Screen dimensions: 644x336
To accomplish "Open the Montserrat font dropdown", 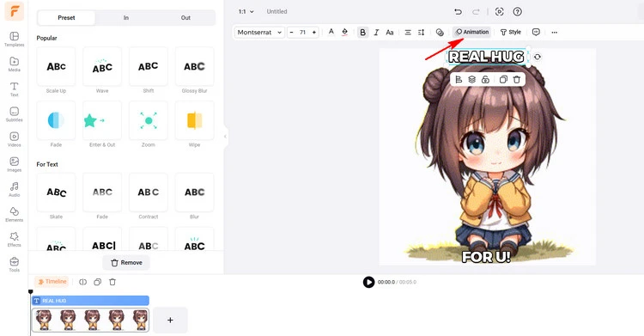I will [x=259, y=32].
